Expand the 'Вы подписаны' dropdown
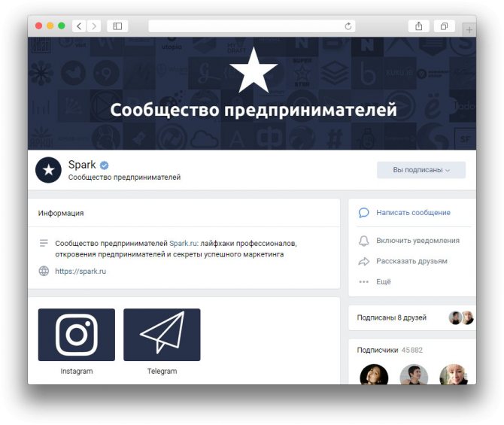Image resolution: width=504 pixels, height=425 pixels. tap(421, 170)
